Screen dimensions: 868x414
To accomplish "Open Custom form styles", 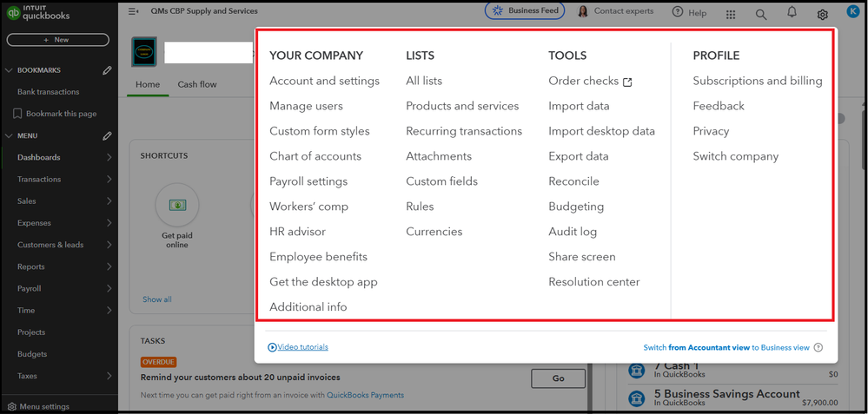I will 320,131.
